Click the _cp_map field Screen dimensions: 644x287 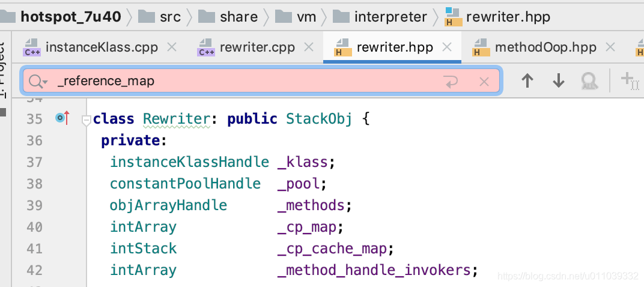[x=307, y=226]
